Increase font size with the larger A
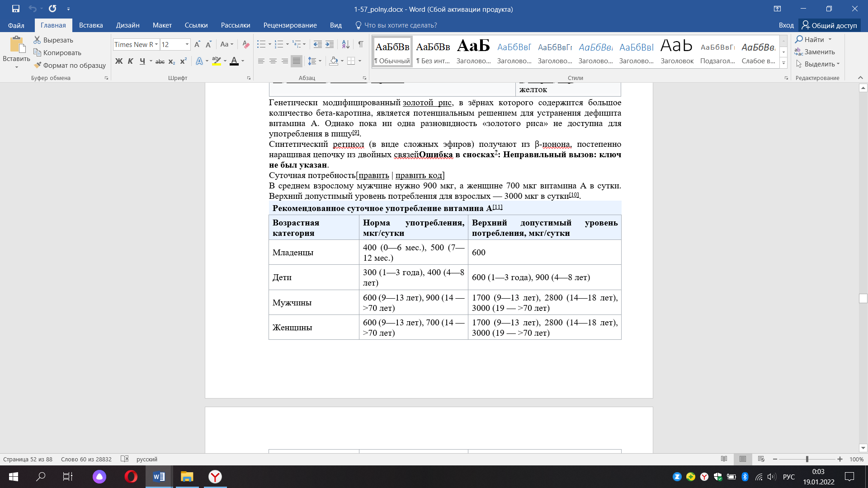The image size is (868, 488). (197, 44)
